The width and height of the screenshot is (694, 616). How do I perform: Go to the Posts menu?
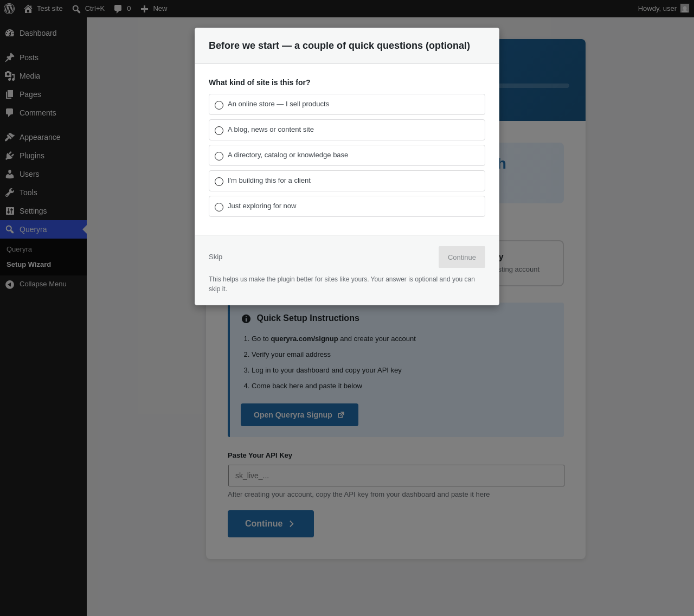click(x=43, y=57)
